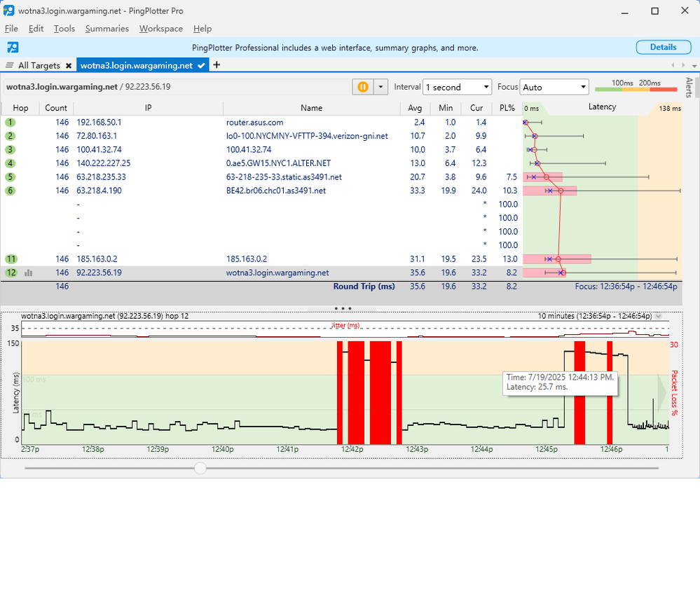Viewport: 700px width, 592px height.
Task: Click the 12:42p marker on the timeline axis
Action: (x=352, y=449)
